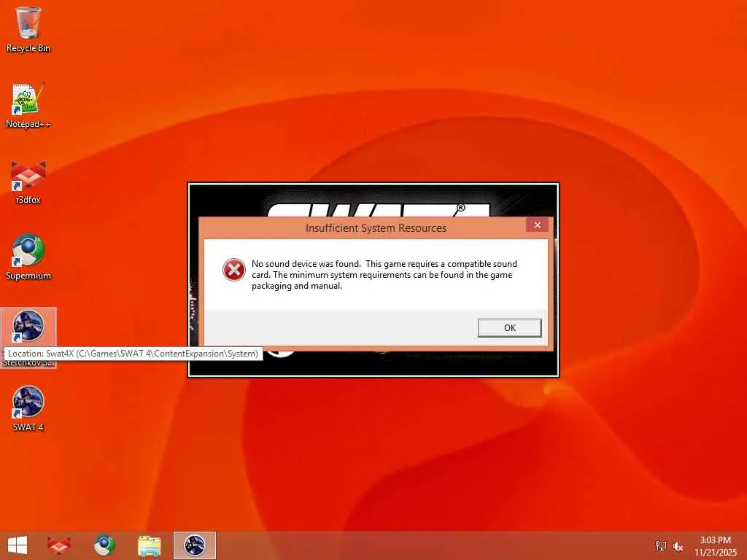Close the Insufficient System Resources dialog
The image size is (747, 560).
pos(537,225)
